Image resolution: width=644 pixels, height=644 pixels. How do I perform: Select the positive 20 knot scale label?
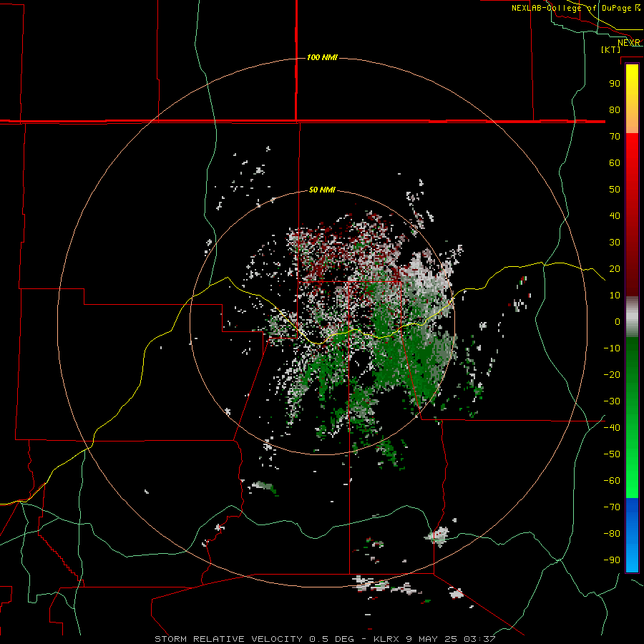tap(615, 268)
